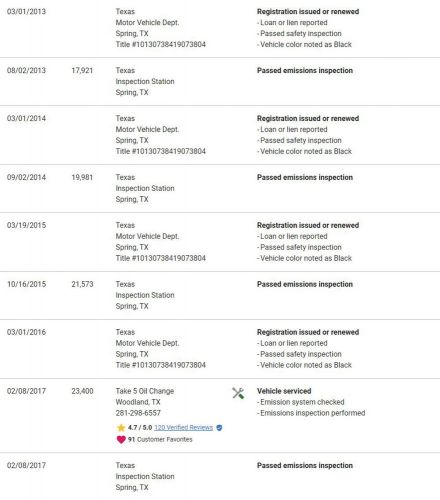Click the 4.7 / 5.0 rating text
Screen dimensions: 440x500
[x=140, y=428]
